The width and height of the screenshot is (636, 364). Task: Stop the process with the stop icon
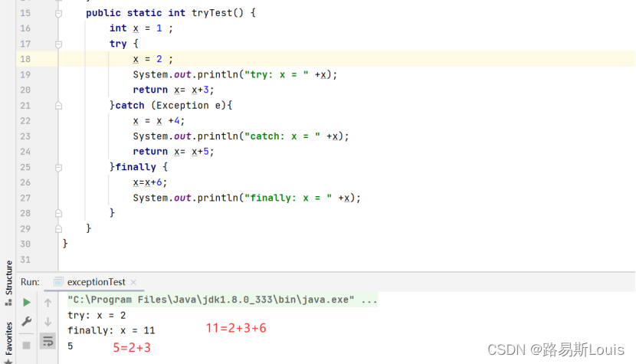26,346
